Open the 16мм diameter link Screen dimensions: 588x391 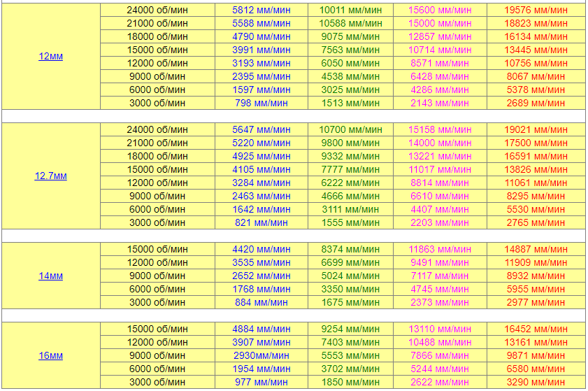tap(50, 355)
